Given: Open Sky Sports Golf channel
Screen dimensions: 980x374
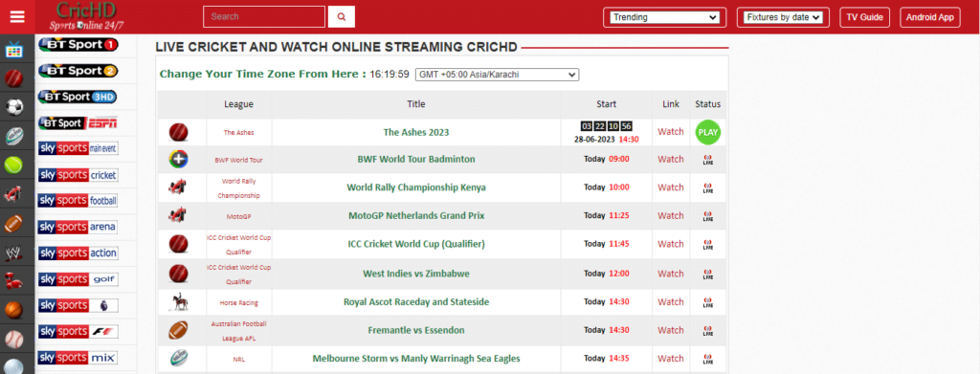Looking at the screenshot, I should point(78,279).
